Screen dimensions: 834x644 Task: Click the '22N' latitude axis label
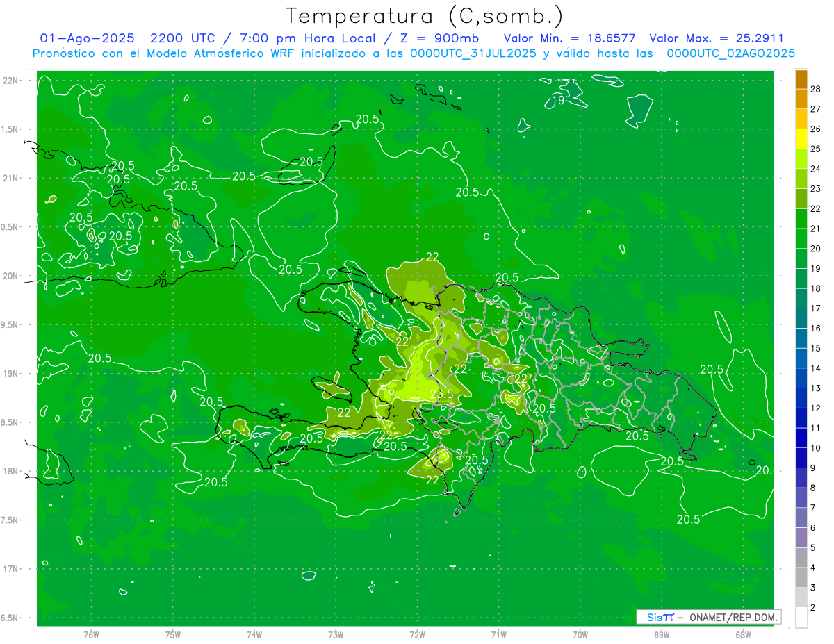click(x=10, y=81)
